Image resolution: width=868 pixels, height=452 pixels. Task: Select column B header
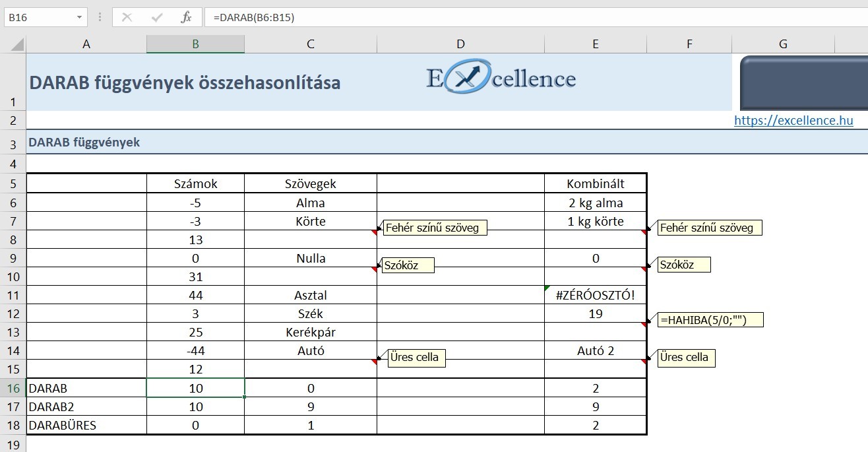tap(195, 44)
